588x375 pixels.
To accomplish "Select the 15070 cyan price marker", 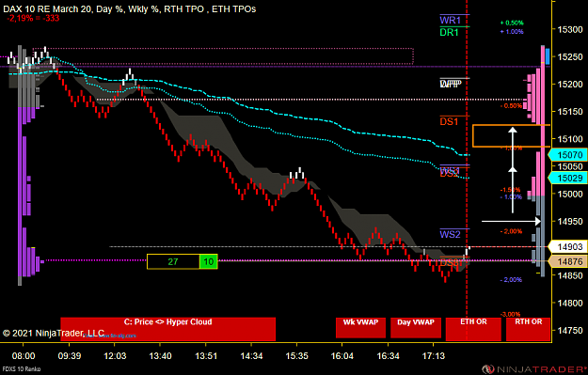I will click(x=567, y=155).
